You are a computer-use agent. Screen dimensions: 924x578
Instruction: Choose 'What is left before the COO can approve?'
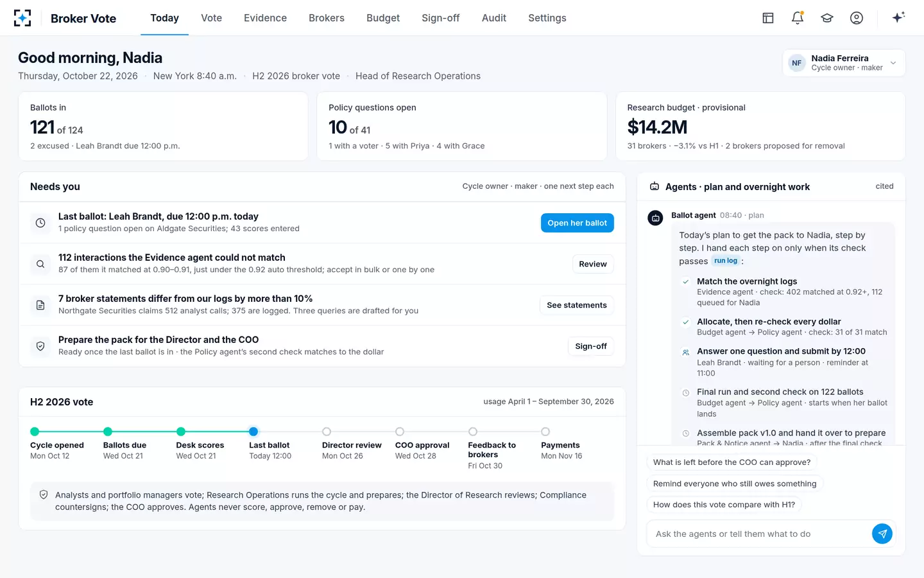(732, 462)
